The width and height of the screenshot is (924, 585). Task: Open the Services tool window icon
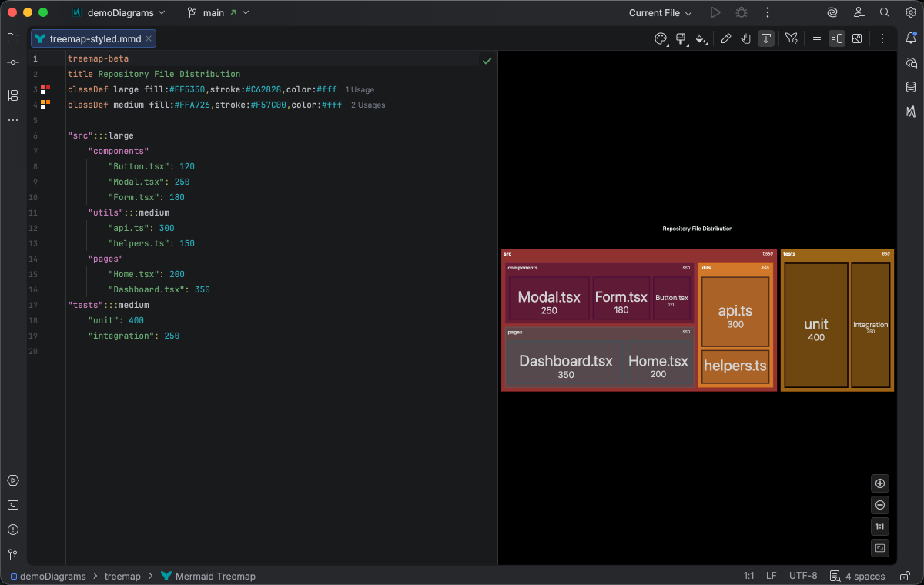[13, 480]
